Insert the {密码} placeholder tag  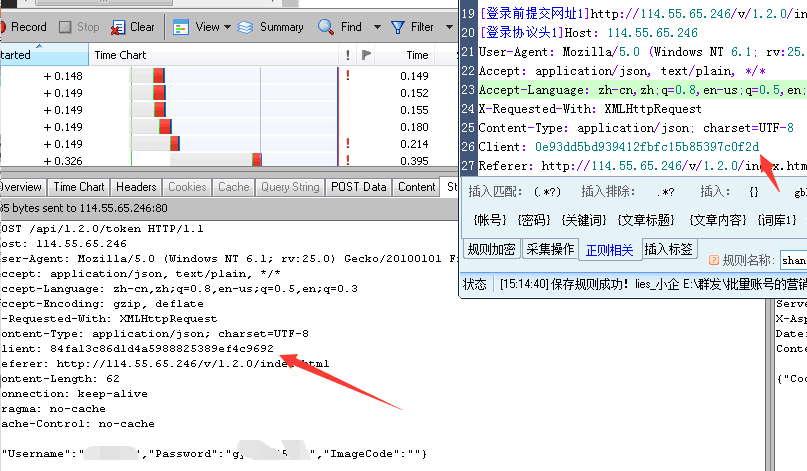534,220
